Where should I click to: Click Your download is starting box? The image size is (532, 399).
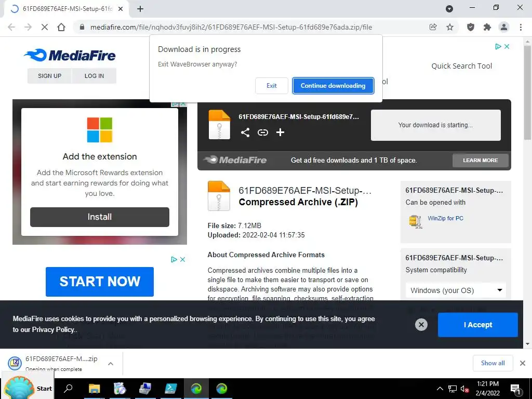point(436,125)
